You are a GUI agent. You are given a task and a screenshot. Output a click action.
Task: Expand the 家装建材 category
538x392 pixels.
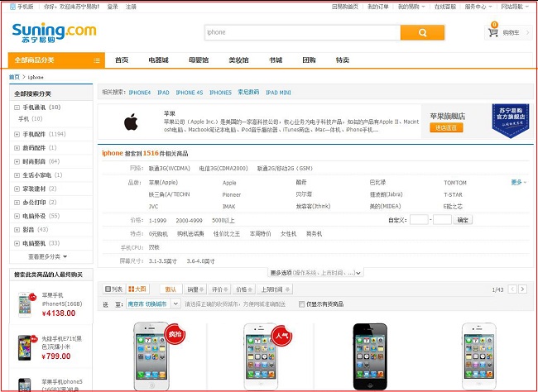pyautogui.click(x=17, y=189)
